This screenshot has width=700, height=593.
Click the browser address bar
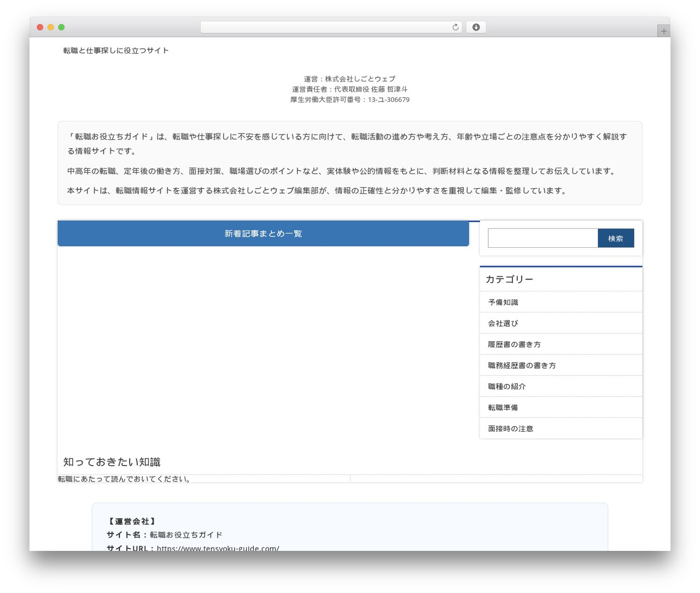[x=331, y=27]
